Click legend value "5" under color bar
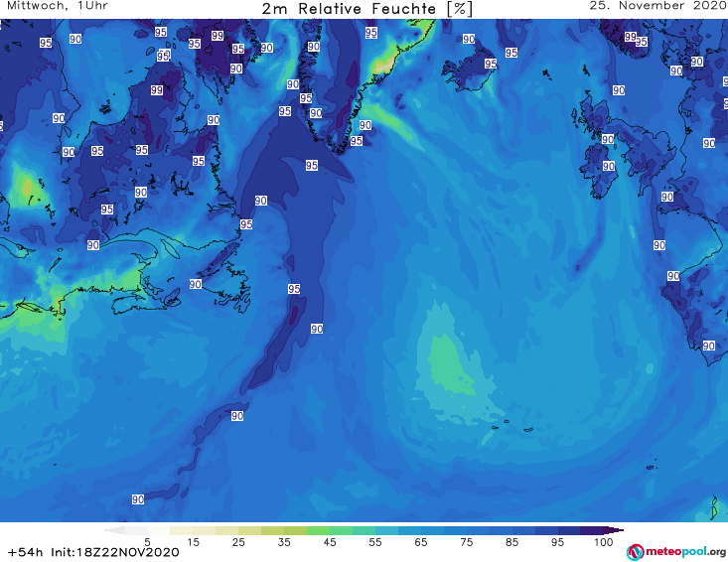The width and height of the screenshot is (728, 562). (147, 542)
